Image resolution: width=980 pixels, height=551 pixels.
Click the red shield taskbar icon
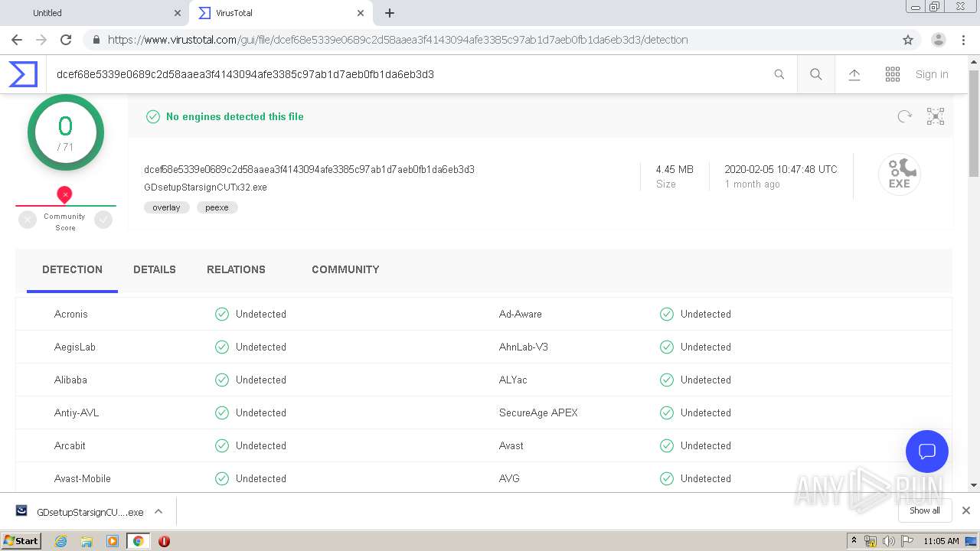click(164, 541)
